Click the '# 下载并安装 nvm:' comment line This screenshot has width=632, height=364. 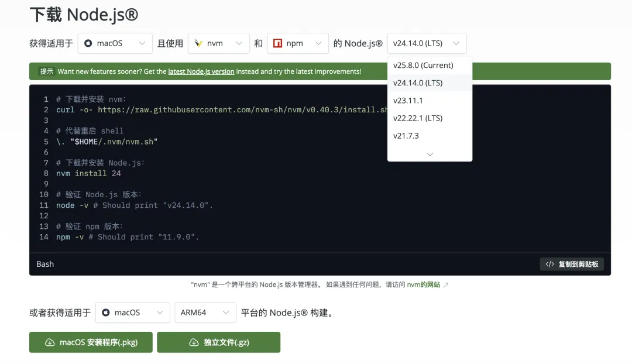click(x=91, y=99)
